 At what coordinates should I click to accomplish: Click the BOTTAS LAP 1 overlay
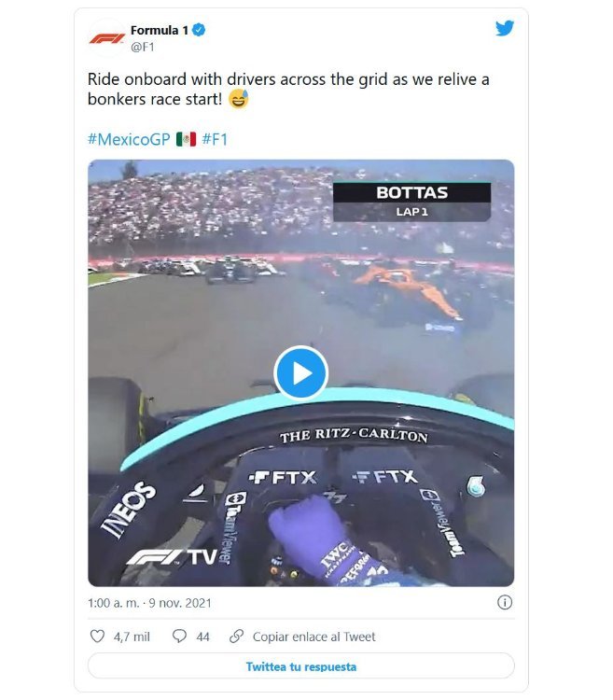pos(411,202)
